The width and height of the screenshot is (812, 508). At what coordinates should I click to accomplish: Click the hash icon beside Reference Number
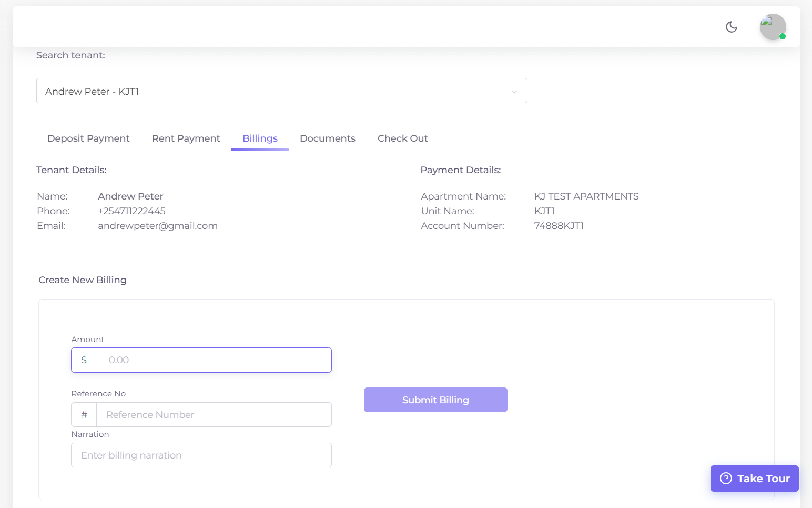pos(84,414)
